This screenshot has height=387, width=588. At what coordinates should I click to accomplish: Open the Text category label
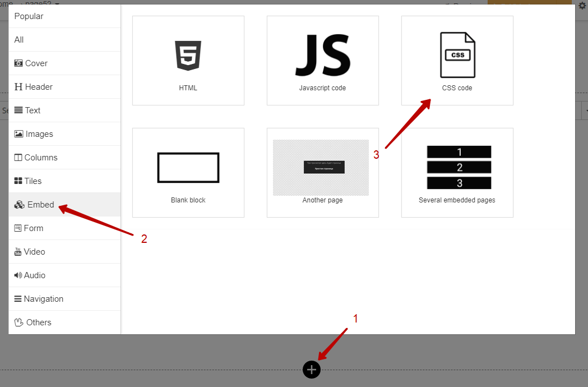[33, 110]
